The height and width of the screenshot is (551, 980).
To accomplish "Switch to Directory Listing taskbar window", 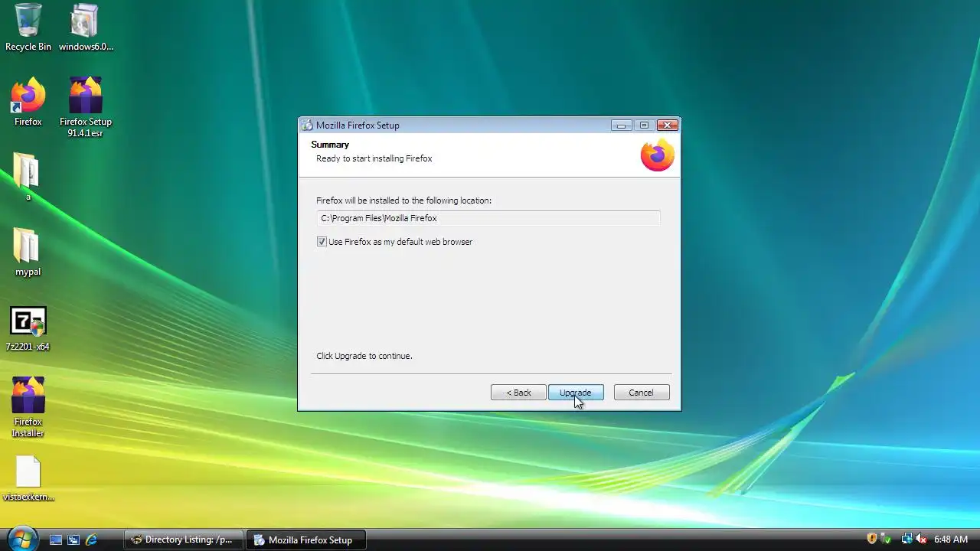I will [x=184, y=540].
